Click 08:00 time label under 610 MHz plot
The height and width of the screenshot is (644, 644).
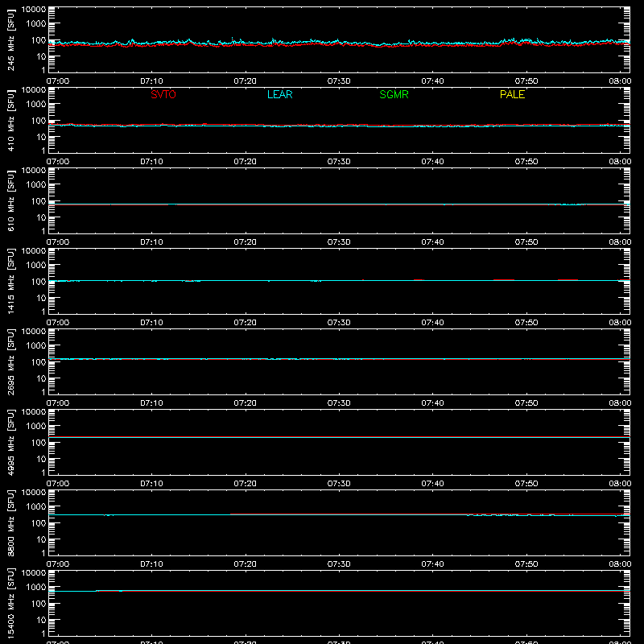coord(620,242)
